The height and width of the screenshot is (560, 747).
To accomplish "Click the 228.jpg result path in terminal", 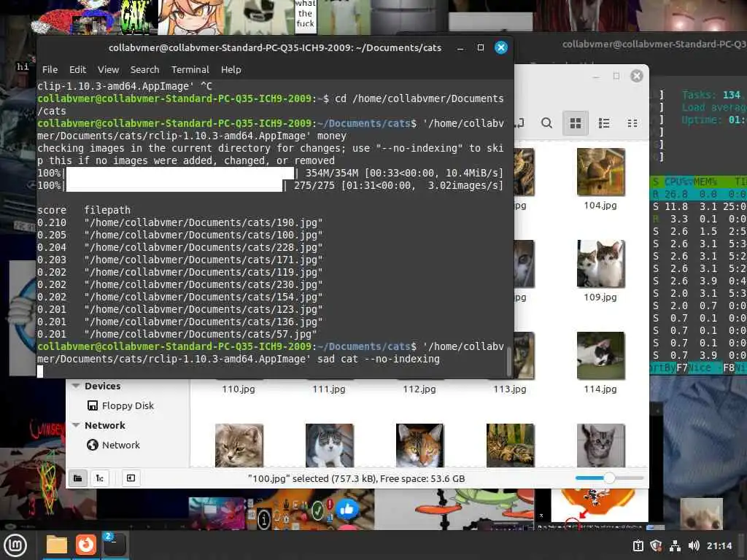I will (204, 247).
